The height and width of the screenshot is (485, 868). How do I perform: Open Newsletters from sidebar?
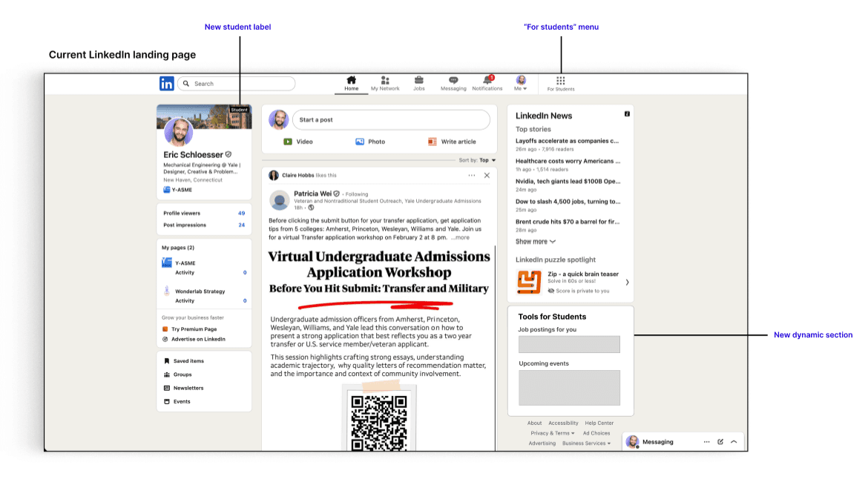(x=184, y=388)
